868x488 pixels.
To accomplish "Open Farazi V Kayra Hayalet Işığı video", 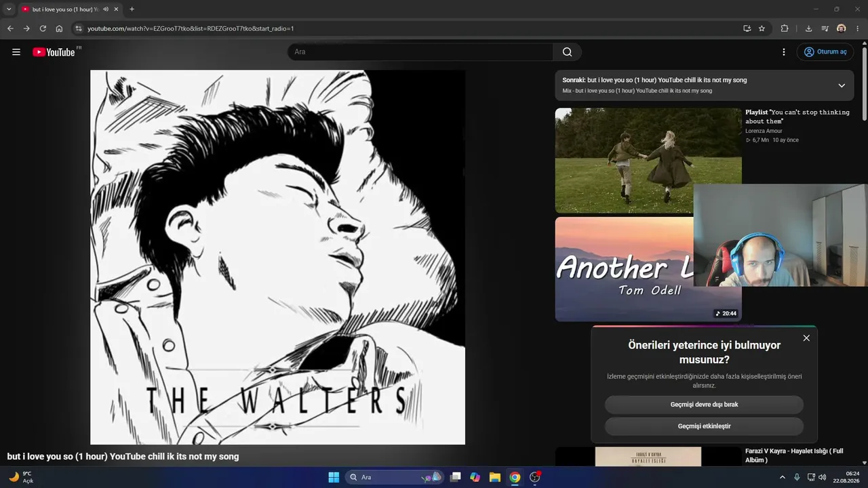I will click(794, 455).
